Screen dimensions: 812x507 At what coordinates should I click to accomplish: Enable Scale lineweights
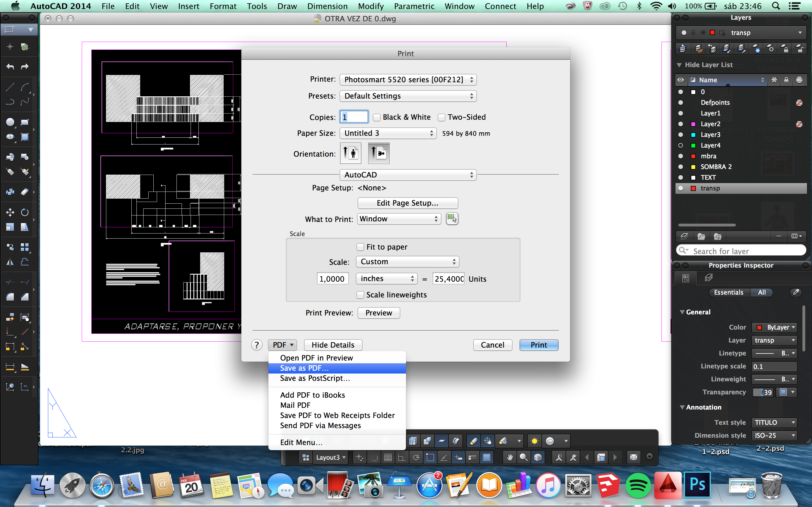(360, 295)
